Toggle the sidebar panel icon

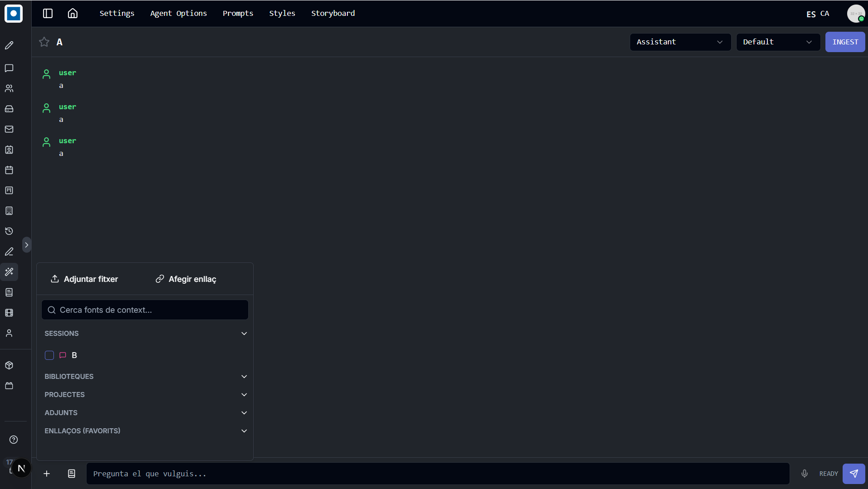point(48,13)
